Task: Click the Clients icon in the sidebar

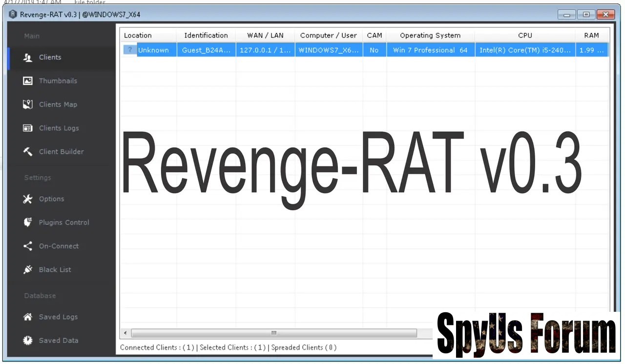Action: click(x=28, y=58)
